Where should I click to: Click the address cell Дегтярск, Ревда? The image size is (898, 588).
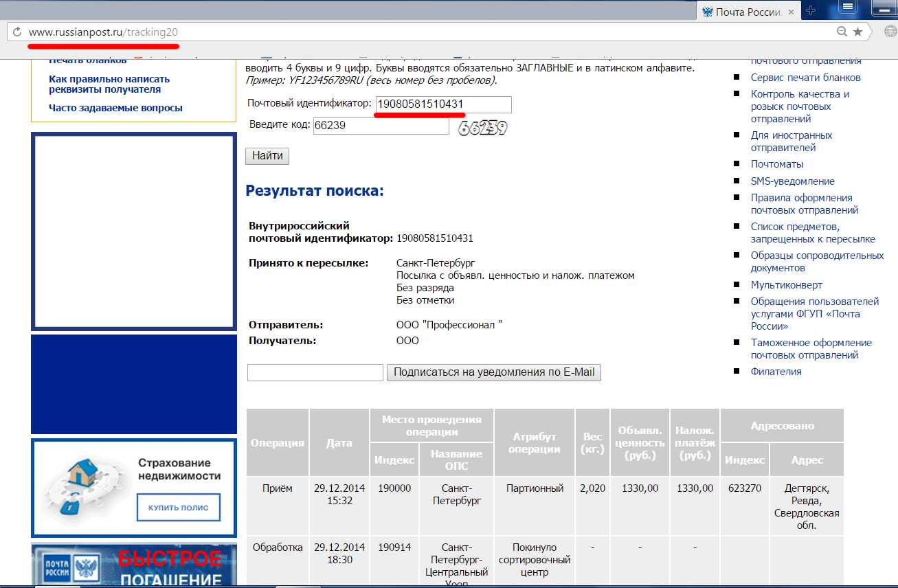click(x=807, y=507)
